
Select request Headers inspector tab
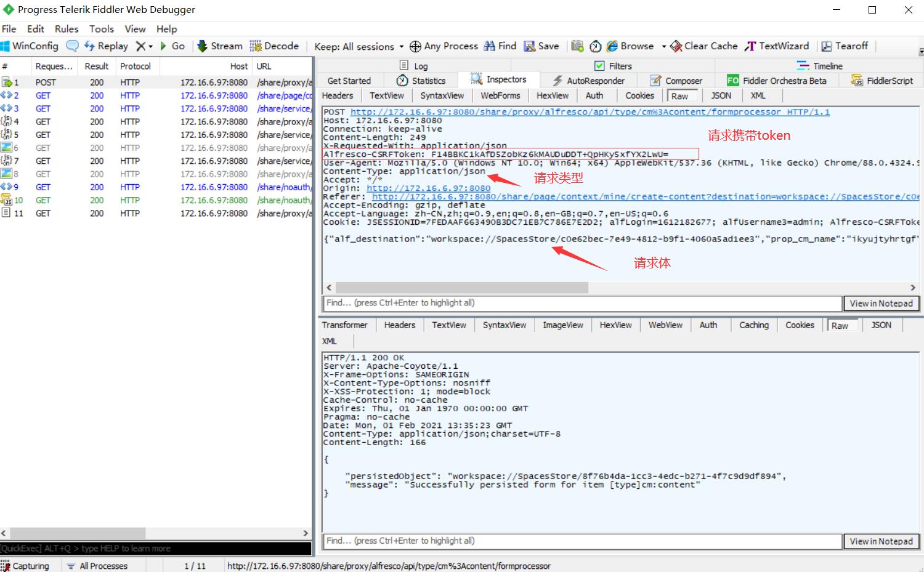point(338,95)
